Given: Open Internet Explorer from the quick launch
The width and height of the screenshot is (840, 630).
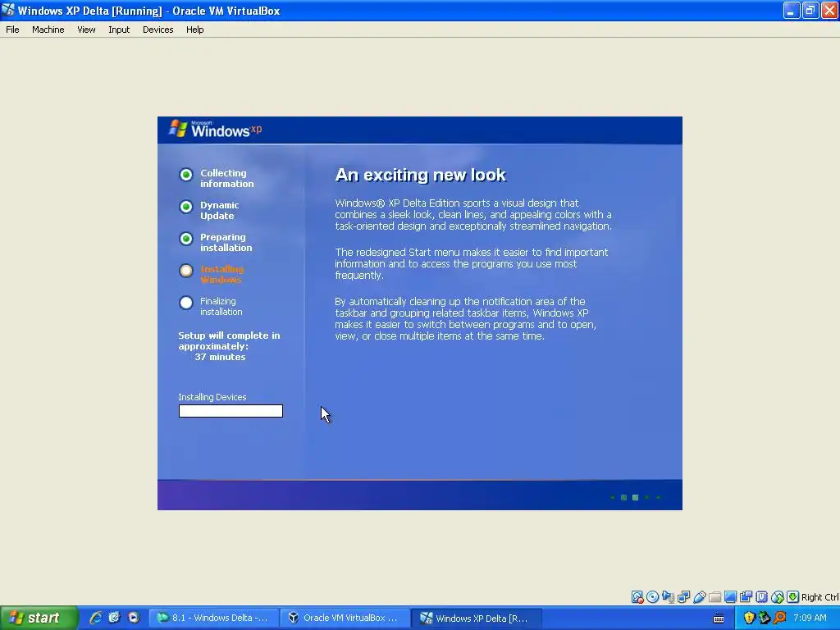Looking at the screenshot, I should [95, 618].
